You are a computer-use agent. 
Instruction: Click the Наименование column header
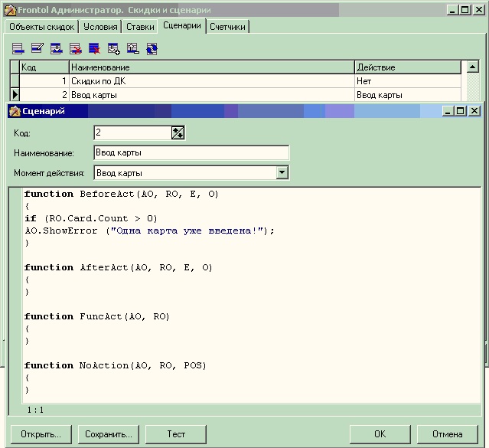pos(212,67)
